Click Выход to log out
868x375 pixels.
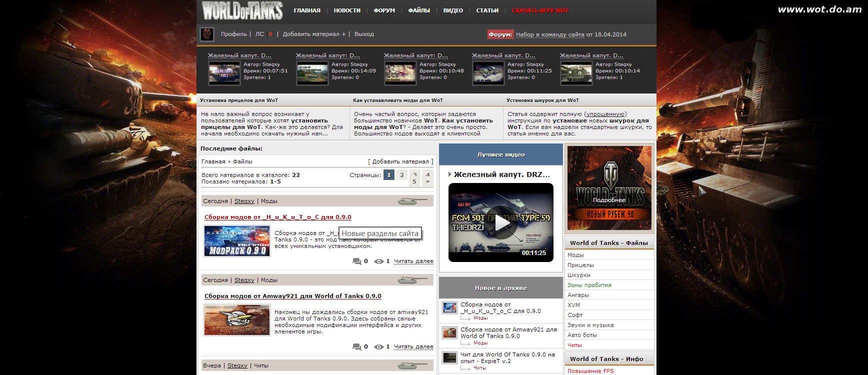click(x=364, y=34)
